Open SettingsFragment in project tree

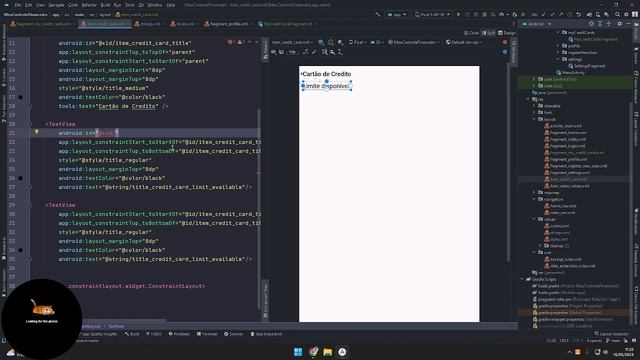pyautogui.click(x=587, y=66)
